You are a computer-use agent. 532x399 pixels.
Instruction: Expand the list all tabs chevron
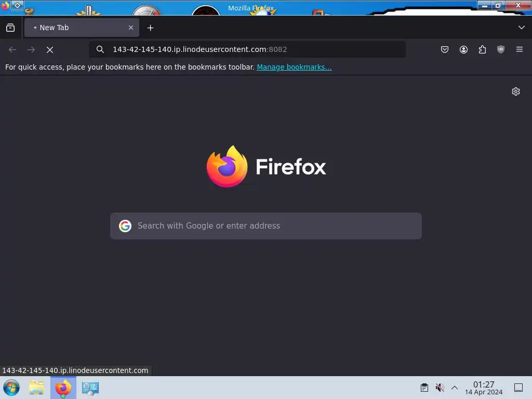pos(522,28)
